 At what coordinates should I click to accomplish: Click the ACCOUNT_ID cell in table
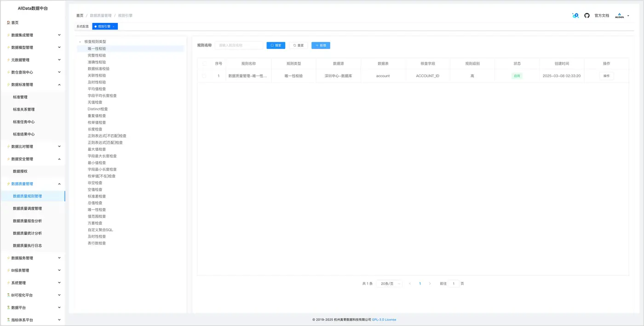tap(427, 76)
